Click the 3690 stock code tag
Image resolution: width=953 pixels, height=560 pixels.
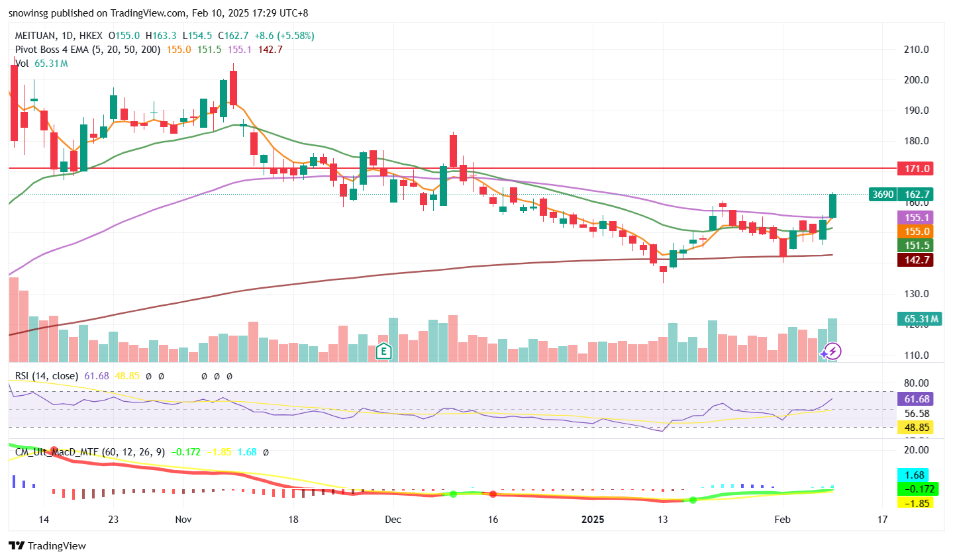pyautogui.click(x=883, y=194)
